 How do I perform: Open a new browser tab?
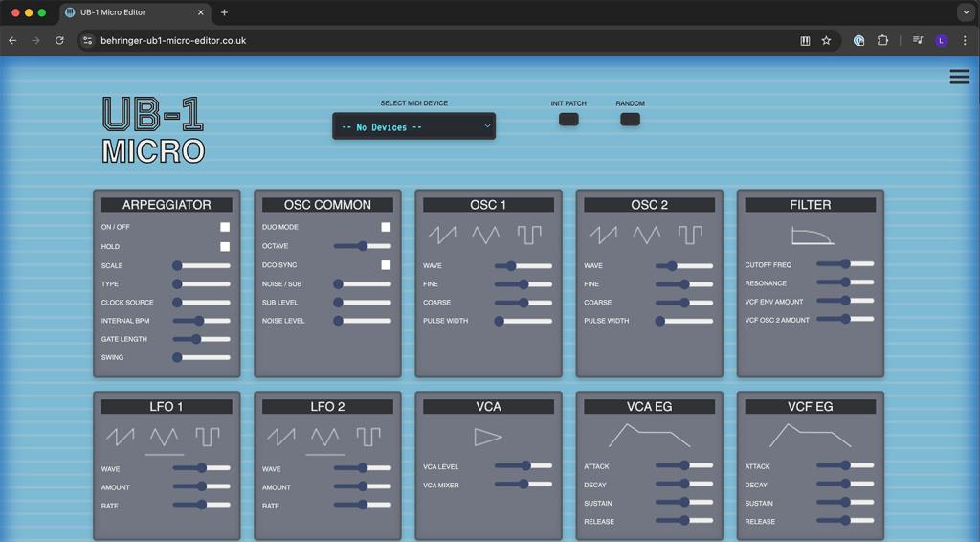tap(224, 12)
